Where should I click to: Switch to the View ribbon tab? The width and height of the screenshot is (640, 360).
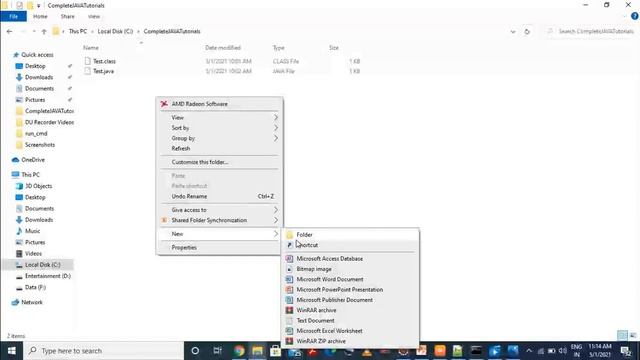point(93,16)
